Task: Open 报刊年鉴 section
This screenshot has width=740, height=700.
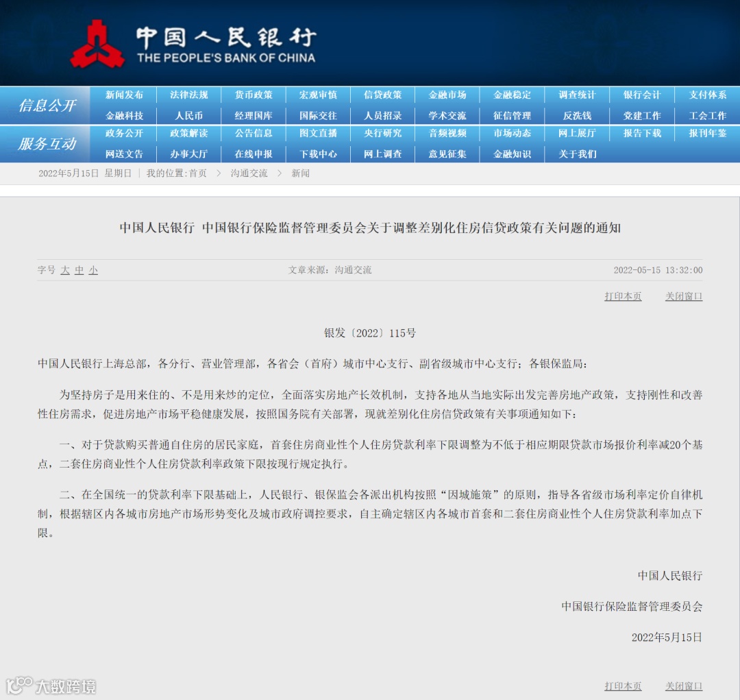Action: pyautogui.click(x=707, y=133)
